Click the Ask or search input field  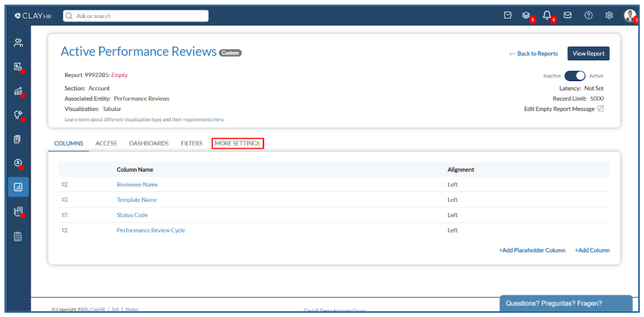coord(136,16)
